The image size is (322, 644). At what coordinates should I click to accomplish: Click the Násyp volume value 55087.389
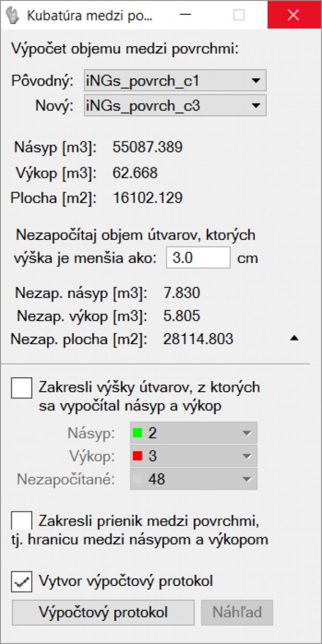click(148, 147)
